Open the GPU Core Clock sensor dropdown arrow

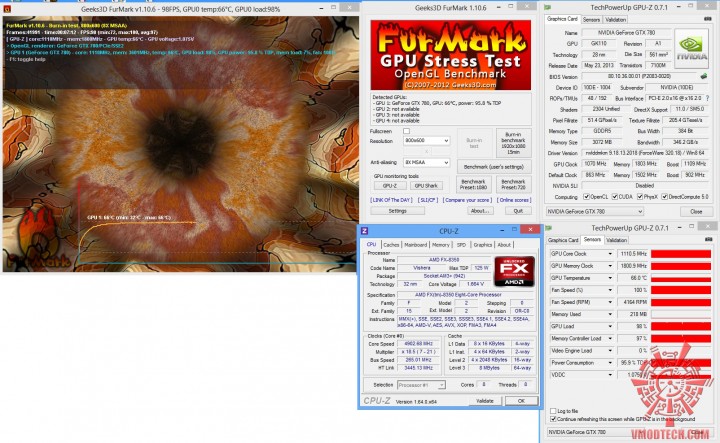tap(610, 254)
